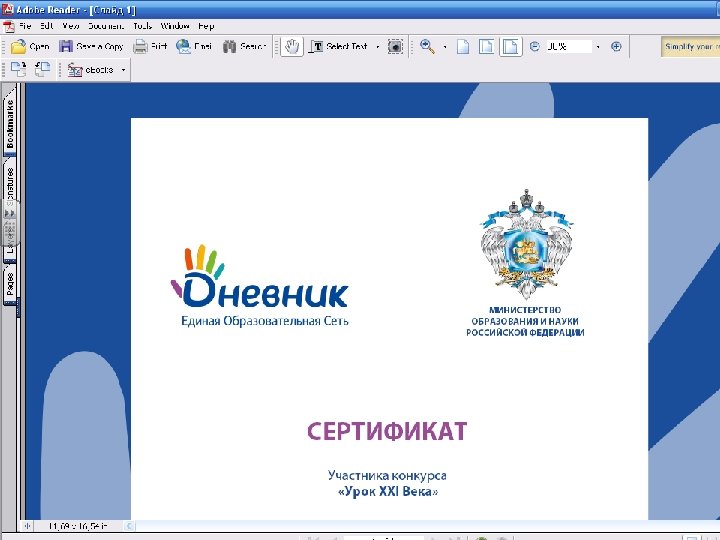Open the Window menu
Screen dimensions: 720x540
(x=175, y=26)
